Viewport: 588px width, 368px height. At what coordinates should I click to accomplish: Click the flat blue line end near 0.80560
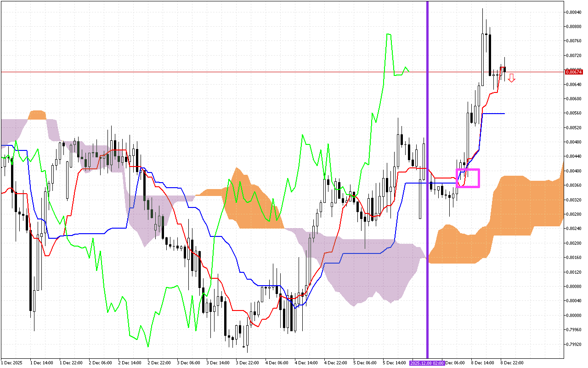[x=503, y=114]
